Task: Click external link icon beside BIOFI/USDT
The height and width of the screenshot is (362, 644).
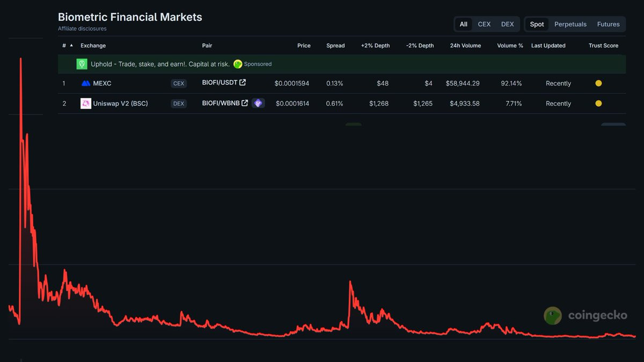Action: pos(243,83)
